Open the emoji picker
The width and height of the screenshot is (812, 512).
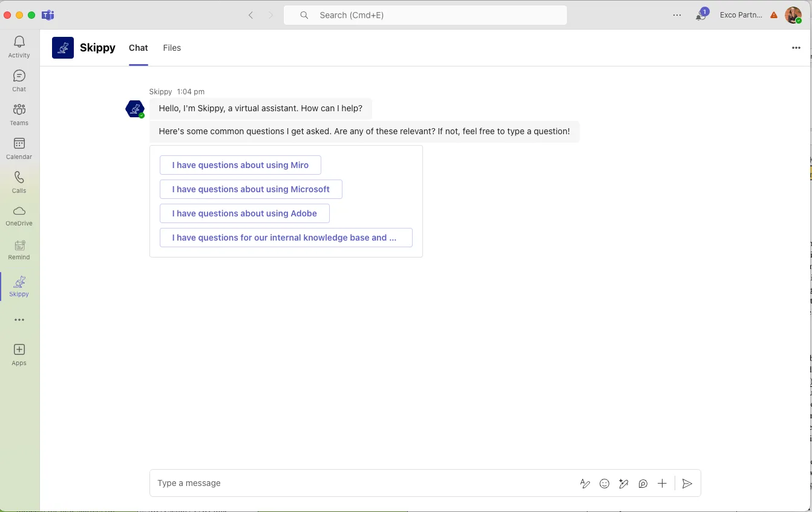(604, 484)
